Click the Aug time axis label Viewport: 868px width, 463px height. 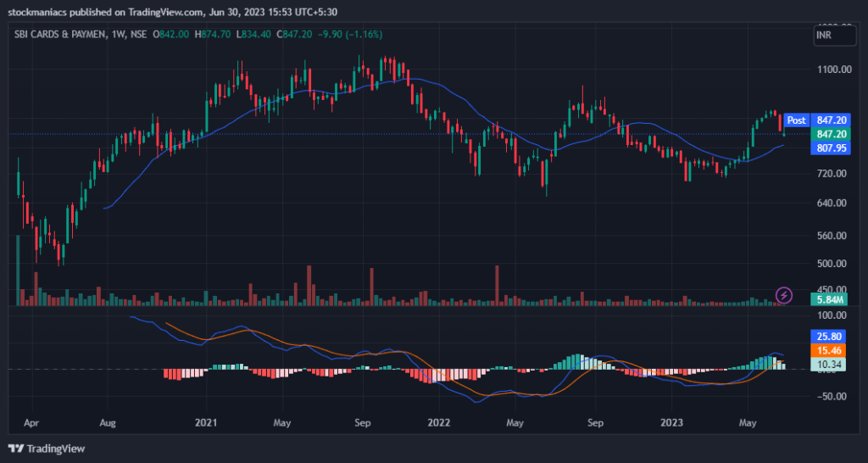tap(108, 422)
